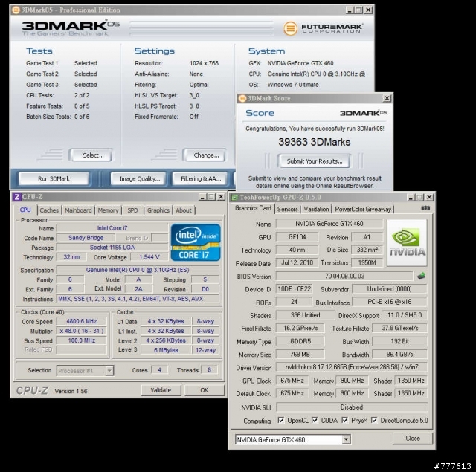Open the Mainboard tab in CPU-Z
The width and height of the screenshot is (476, 472).
click(x=78, y=210)
